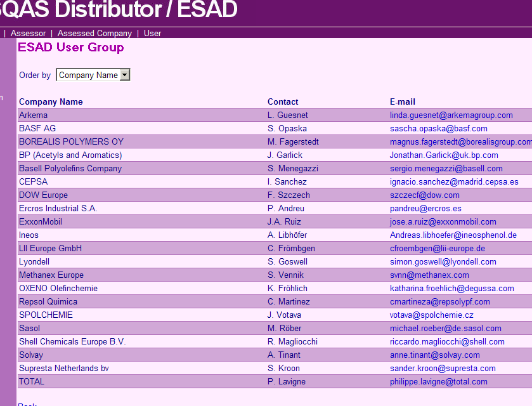Image resolution: width=532 pixels, height=406 pixels.
Task: Select BP (Acetyls and Aromatics) cell
Action: click(70, 155)
